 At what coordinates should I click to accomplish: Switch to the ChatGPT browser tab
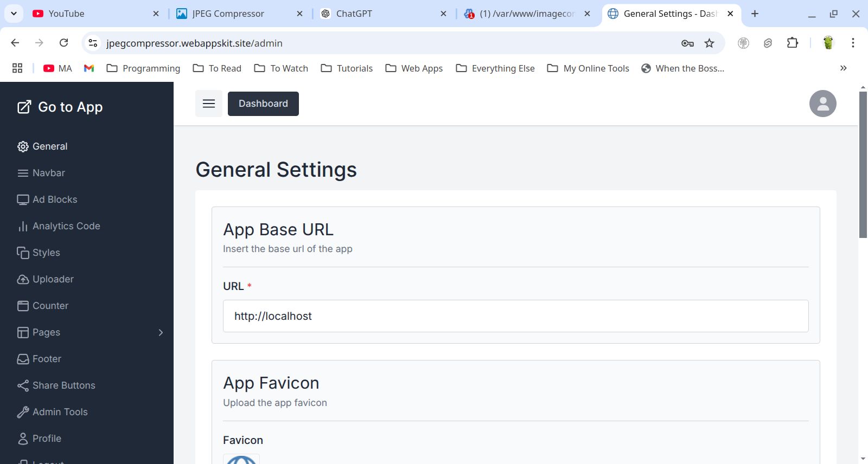[354, 14]
